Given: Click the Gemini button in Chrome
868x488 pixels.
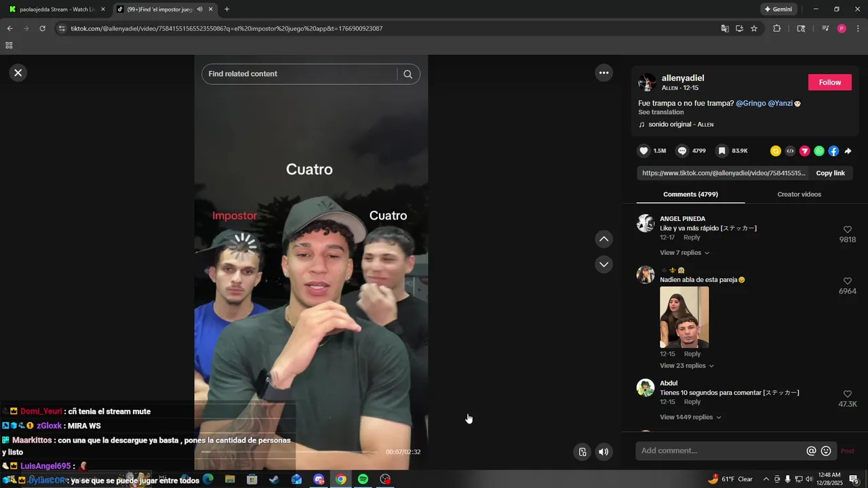Looking at the screenshot, I should [778, 9].
